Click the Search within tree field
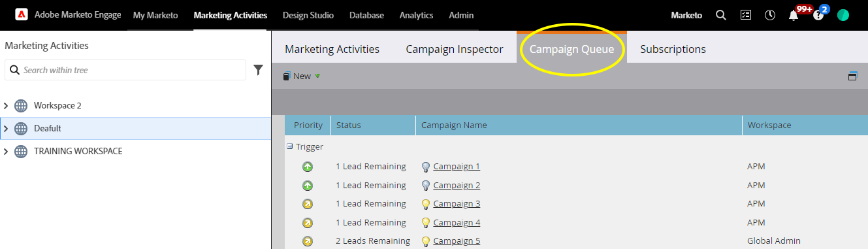 tap(125, 70)
